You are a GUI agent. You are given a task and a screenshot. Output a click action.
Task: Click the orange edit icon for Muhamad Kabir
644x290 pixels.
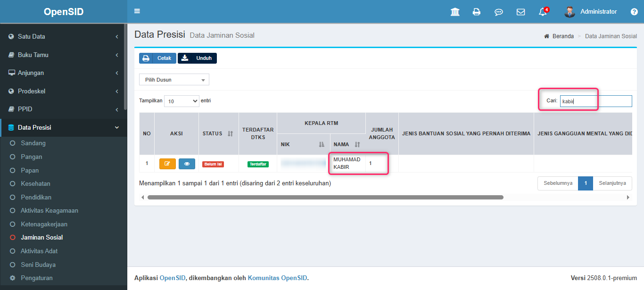(x=167, y=164)
